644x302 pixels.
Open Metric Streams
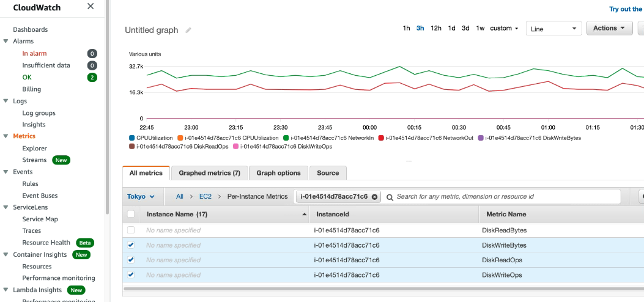click(x=34, y=160)
